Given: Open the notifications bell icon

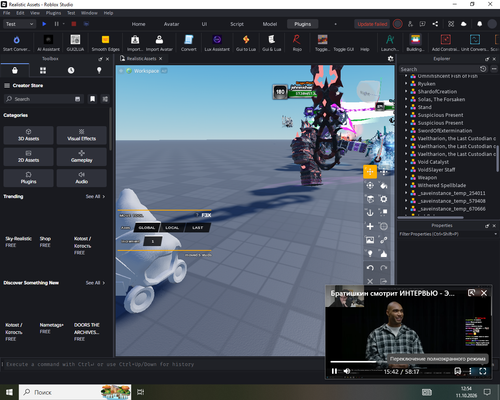Looking at the screenshot, I should [x=479, y=24].
